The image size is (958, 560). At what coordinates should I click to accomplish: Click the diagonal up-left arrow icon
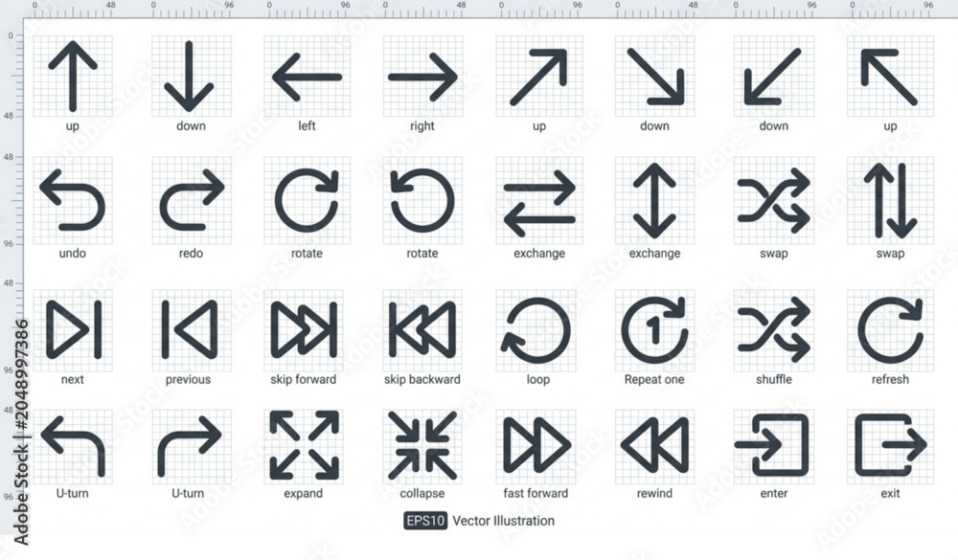coord(889,77)
